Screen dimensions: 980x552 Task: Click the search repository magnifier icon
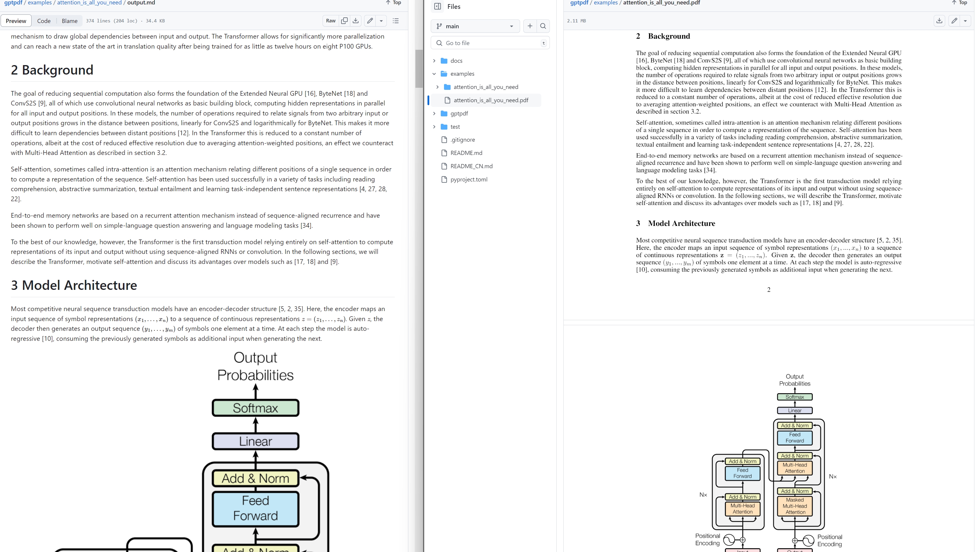coord(543,26)
